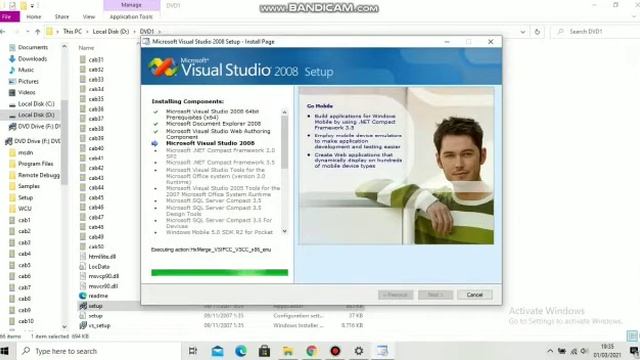Viewport: 640px width, 360px height.
Task: Open the address bar history dropdown
Action: pos(523,31)
